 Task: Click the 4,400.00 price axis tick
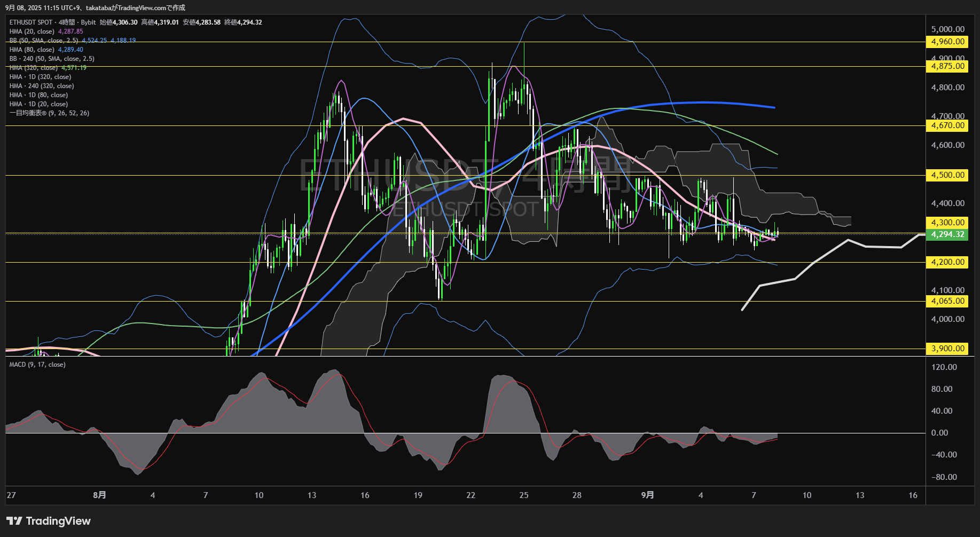(948, 203)
